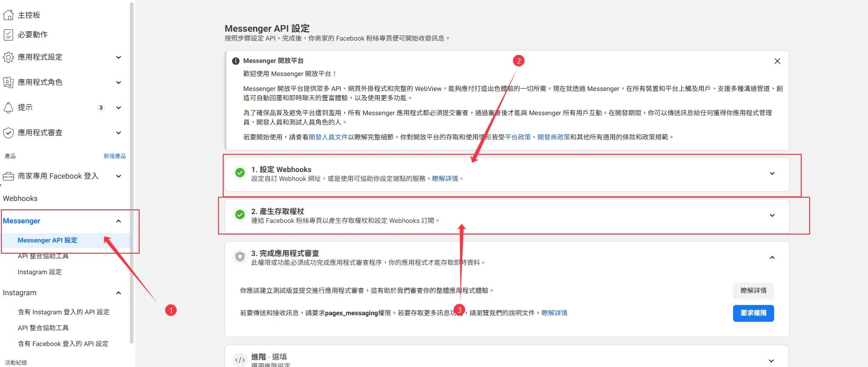Click the 主控板 home icon

point(8,15)
